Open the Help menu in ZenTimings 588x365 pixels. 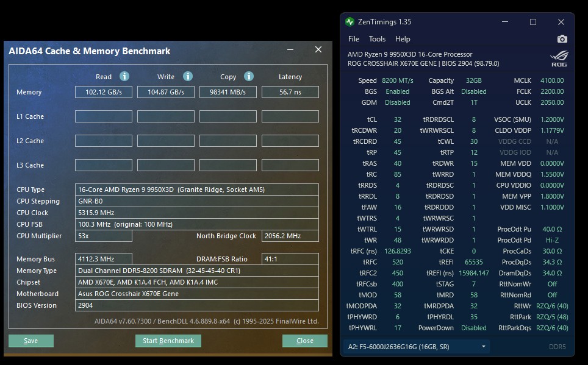click(x=403, y=39)
